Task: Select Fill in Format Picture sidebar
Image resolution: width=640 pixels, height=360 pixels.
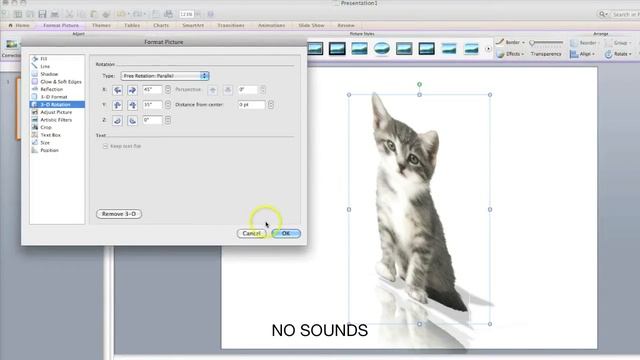Action: pos(44,59)
